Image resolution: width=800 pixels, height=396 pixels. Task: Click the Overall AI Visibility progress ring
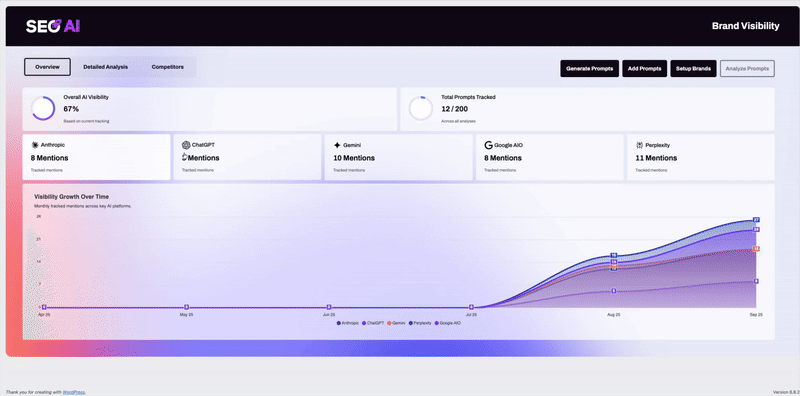click(43, 109)
